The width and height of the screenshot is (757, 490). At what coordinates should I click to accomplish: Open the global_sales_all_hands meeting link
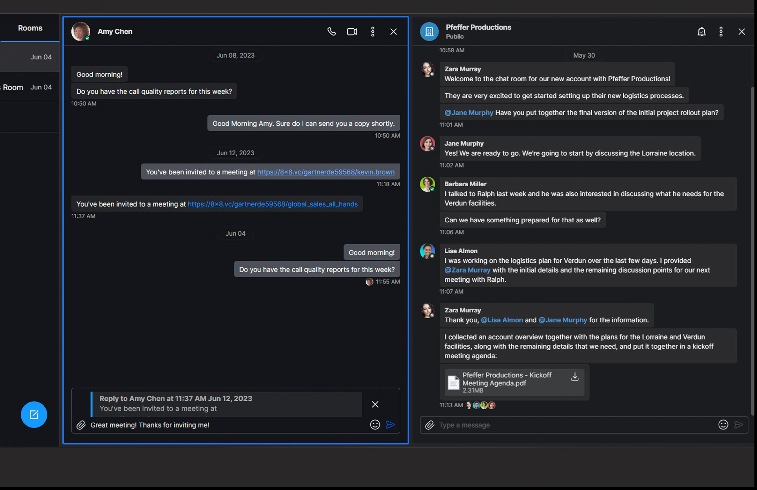click(273, 204)
